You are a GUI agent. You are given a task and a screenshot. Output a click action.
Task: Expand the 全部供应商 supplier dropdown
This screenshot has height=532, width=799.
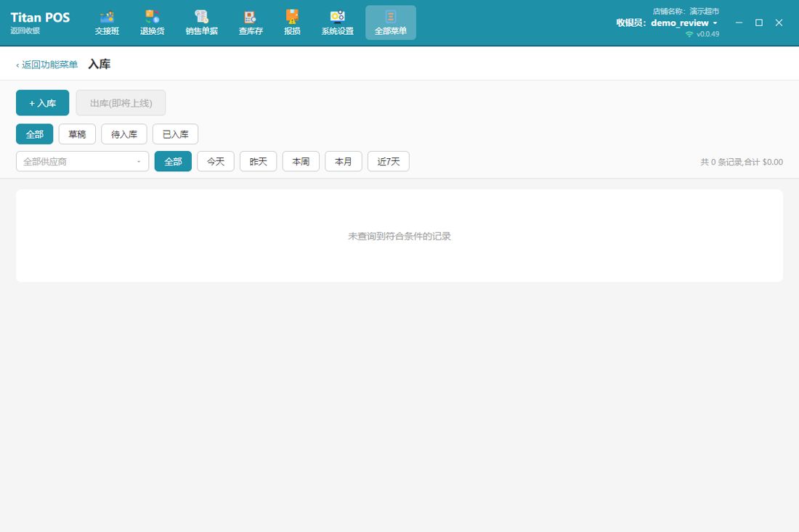pyautogui.click(x=83, y=161)
